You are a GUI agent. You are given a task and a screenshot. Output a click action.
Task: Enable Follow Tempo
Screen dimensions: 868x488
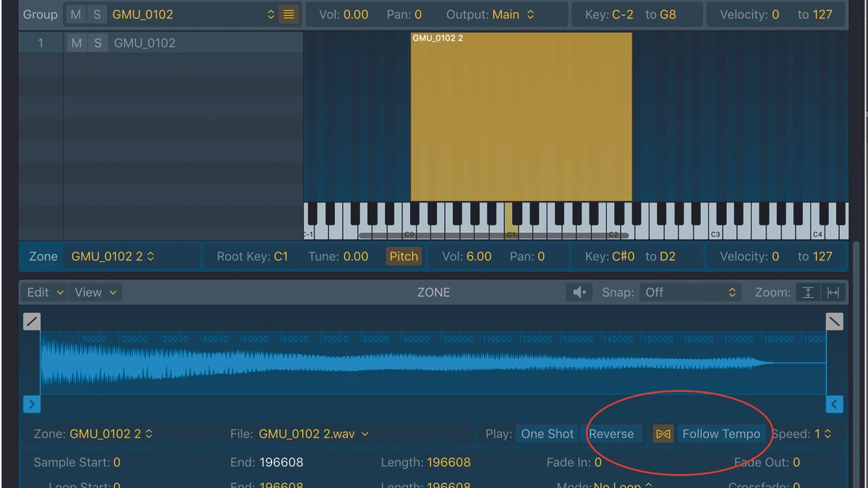tap(721, 434)
